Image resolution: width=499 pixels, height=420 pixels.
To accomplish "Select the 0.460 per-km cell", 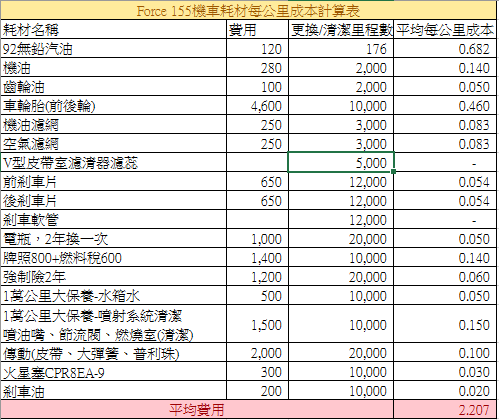I will [445, 105].
